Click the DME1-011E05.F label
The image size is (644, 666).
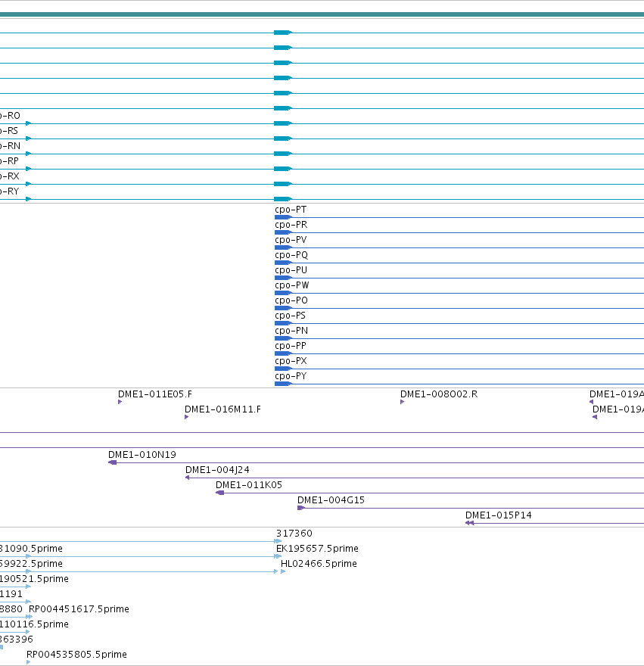155,394
